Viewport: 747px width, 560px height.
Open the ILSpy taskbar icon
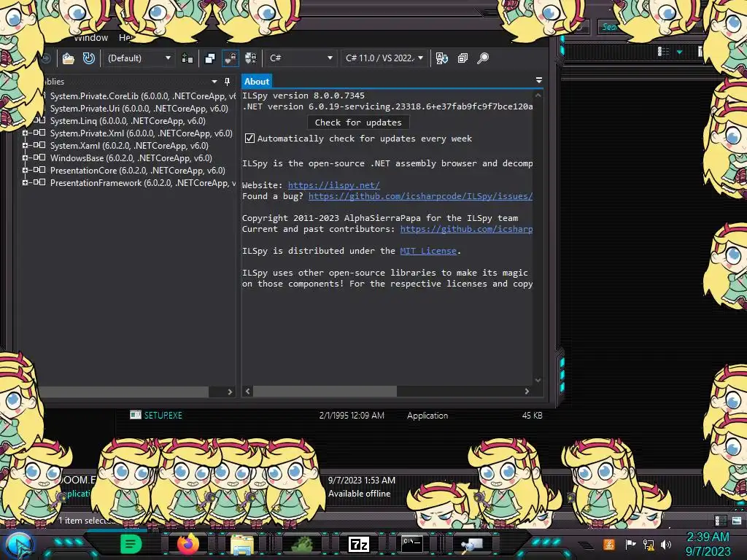[472, 544]
